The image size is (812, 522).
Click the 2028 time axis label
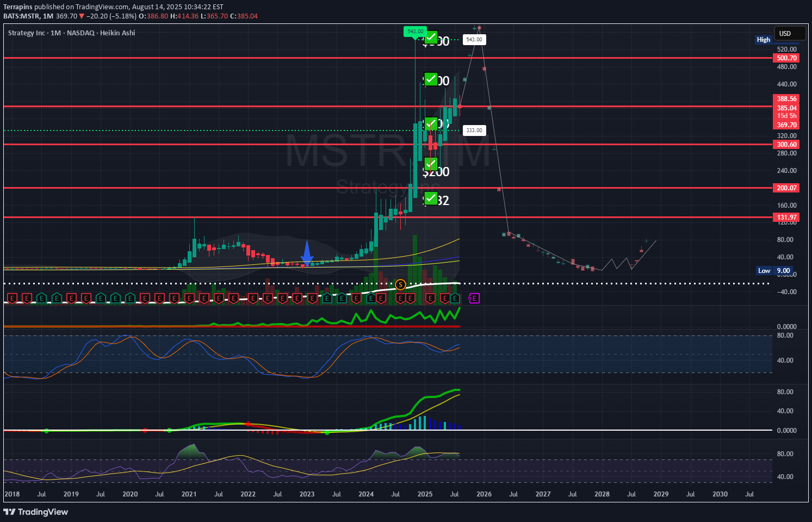pos(602,494)
